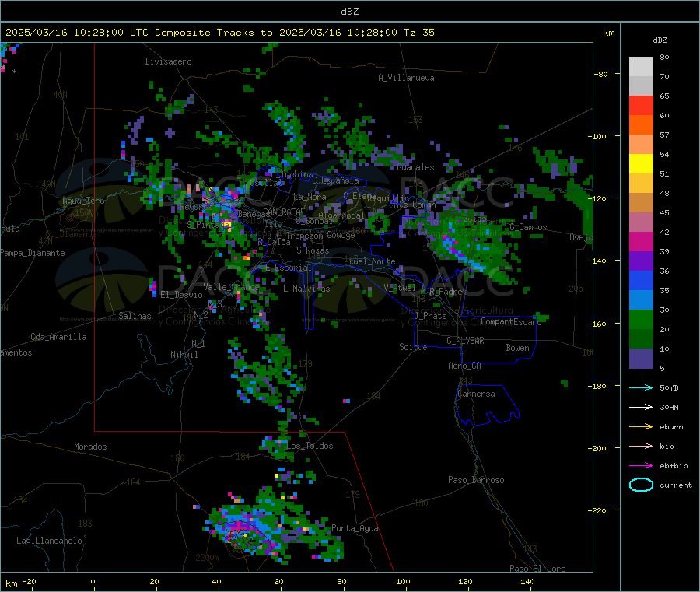Select the bright green 20-30 dBZ swatch
Screen dimensions: 700x592
pyautogui.click(x=641, y=319)
